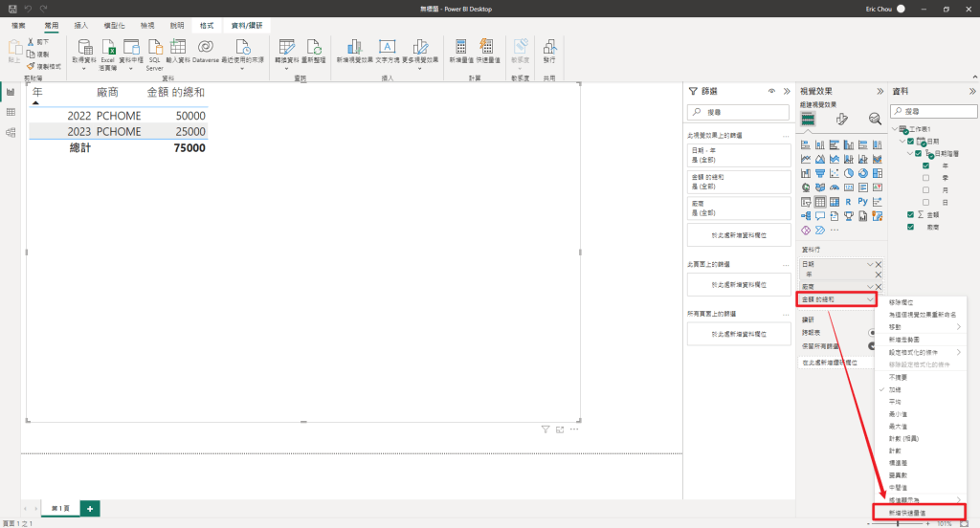Screen dimensions: 980x528
Task: Collapse the 視覺效果 pane with double chevron
Action: [880, 91]
